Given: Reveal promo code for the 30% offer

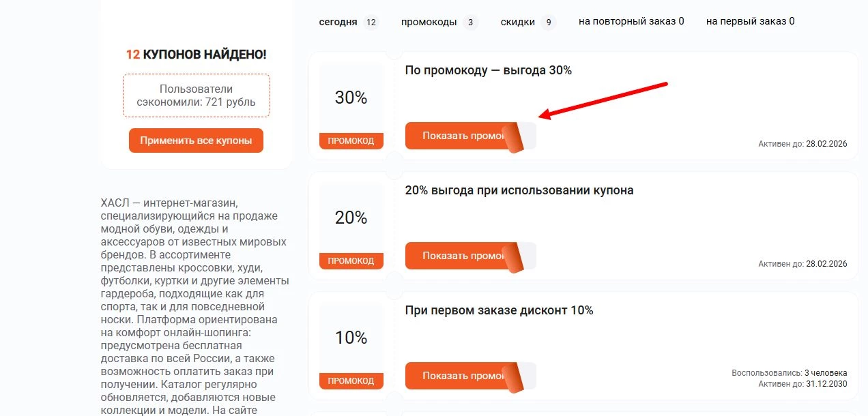Looking at the screenshot, I should point(457,135).
